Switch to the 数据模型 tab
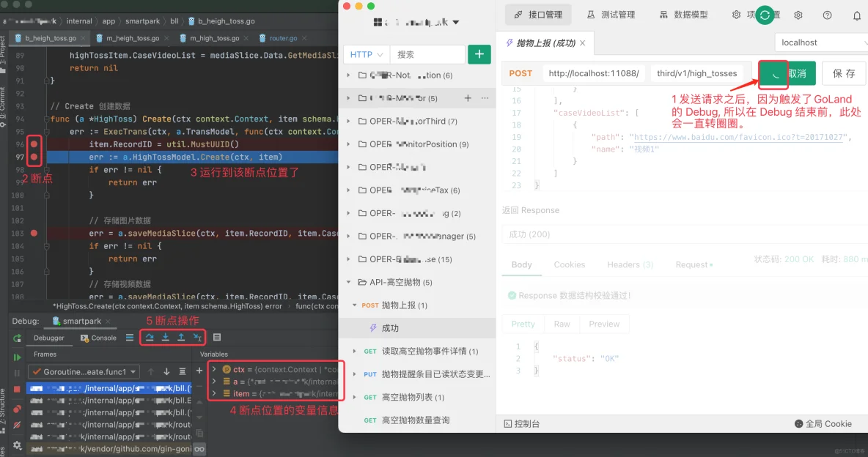868x457 pixels. coord(684,15)
